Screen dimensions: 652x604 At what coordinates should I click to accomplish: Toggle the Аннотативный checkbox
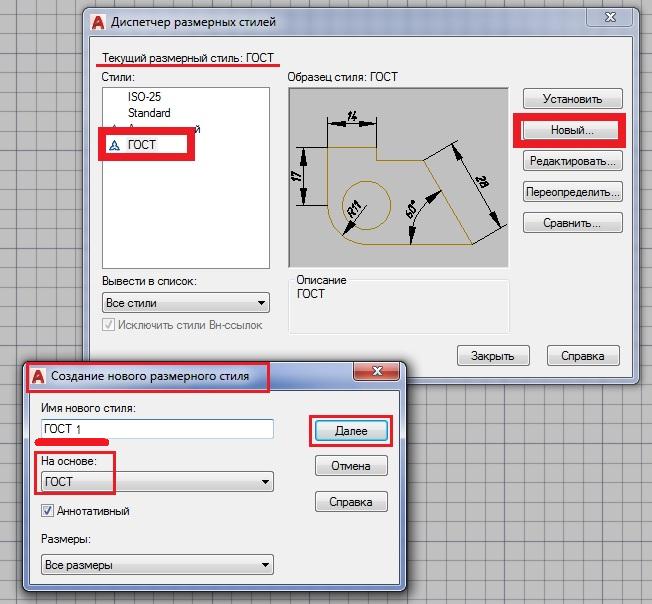pos(48,511)
